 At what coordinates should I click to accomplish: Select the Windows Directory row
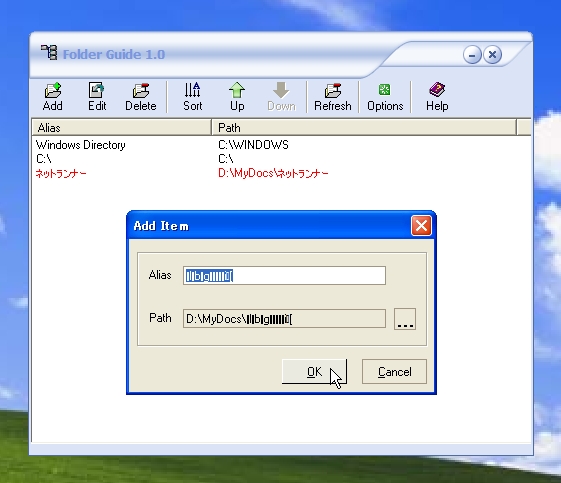[x=81, y=145]
